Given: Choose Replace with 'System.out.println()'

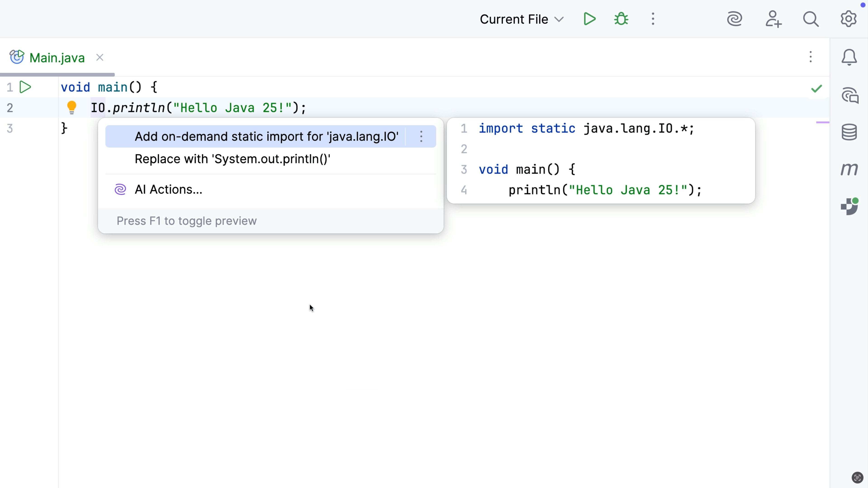Looking at the screenshot, I should point(232,159).
